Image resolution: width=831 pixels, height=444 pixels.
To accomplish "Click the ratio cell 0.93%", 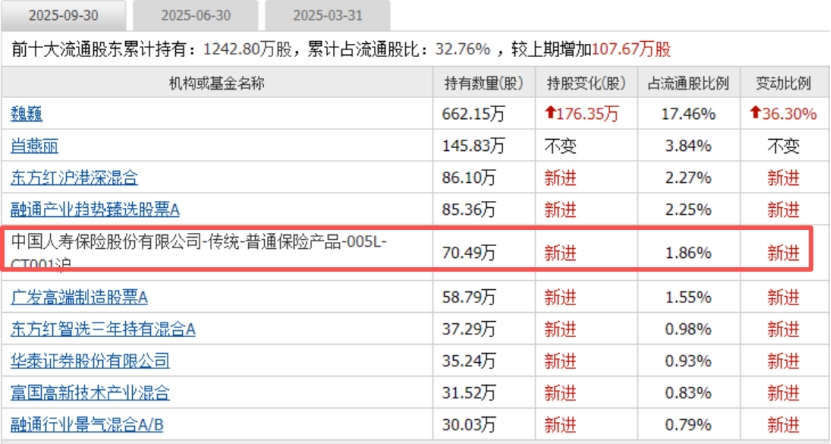I will 688,361.
